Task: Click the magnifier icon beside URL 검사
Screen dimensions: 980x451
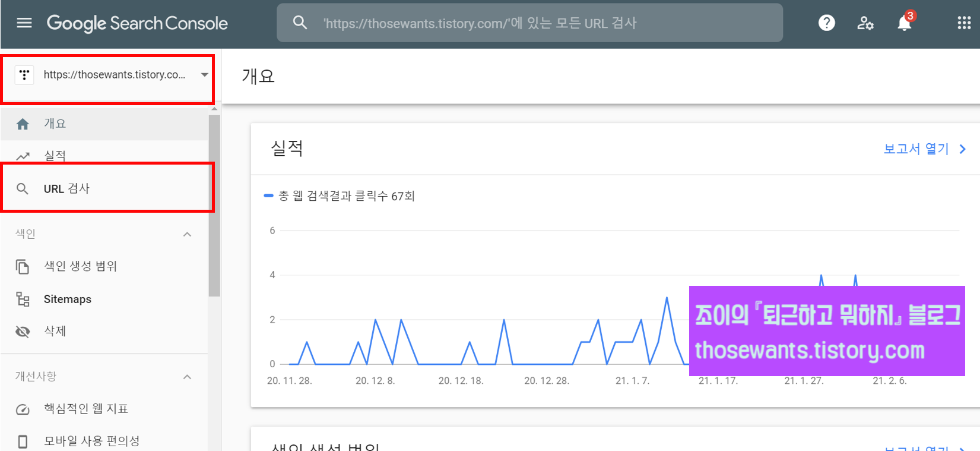Action: pos(23,189)
